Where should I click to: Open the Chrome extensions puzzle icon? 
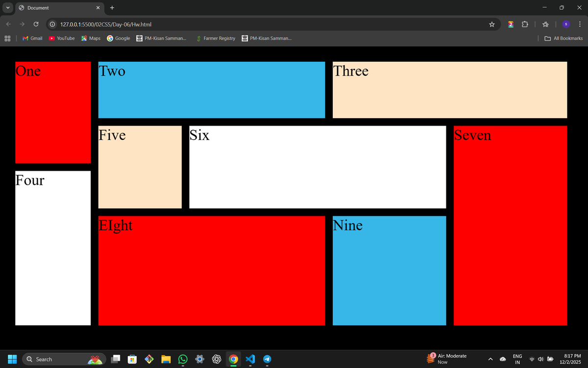click(x=525, y=24)
